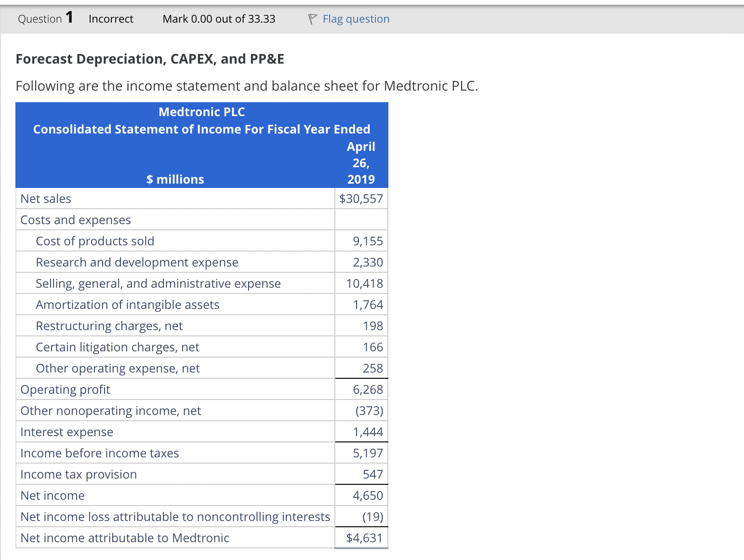Click Net income attributable to Medtronic label
The image size is (744, 560).
tap(125, 538)
